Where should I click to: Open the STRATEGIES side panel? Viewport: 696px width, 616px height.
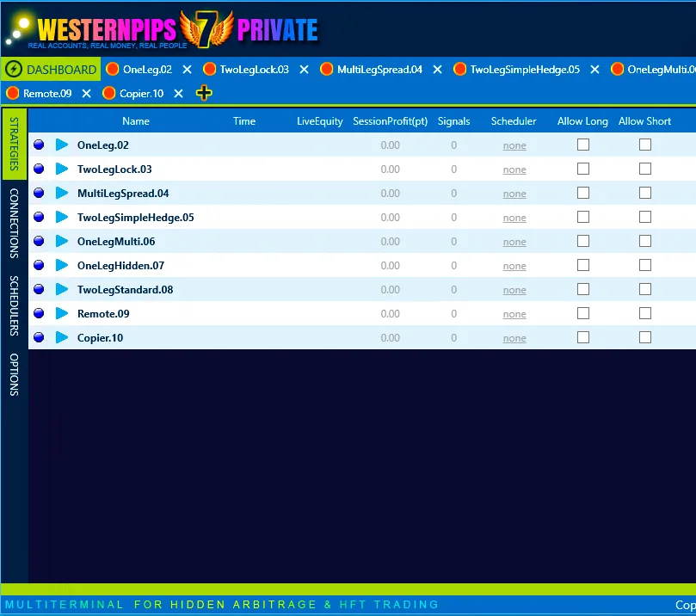[x=15, y=144]
